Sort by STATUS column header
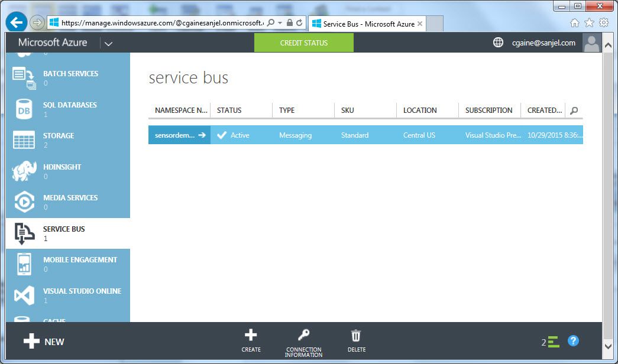Image resolution: width=618 pixels, height=364 pixels. click(241, 110)
